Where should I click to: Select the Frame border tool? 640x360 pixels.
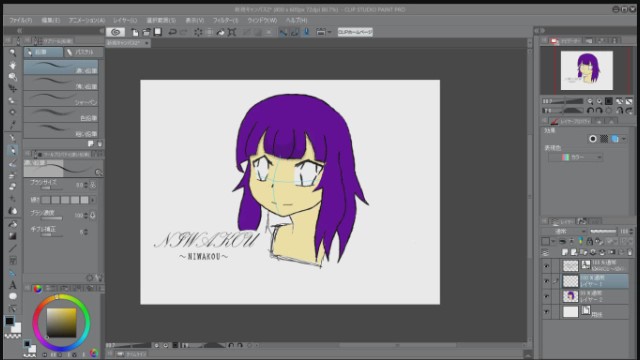coord(13,260)
